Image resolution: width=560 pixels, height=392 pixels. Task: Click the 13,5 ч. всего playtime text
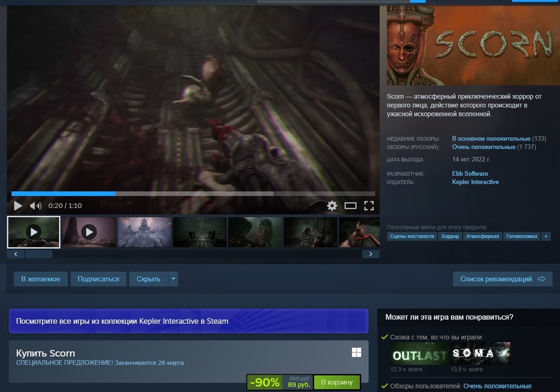(467, 370)
